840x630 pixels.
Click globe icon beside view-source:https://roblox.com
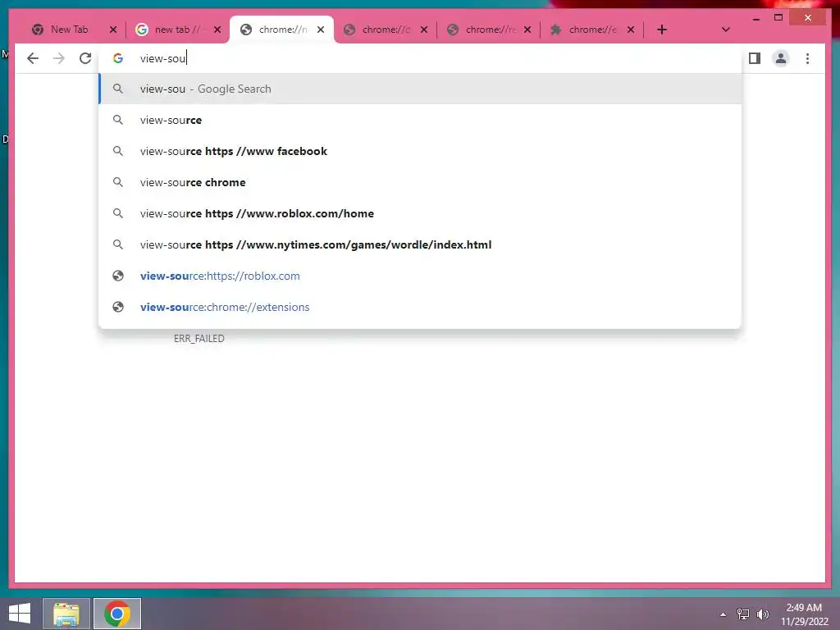(x=118, y=276)
